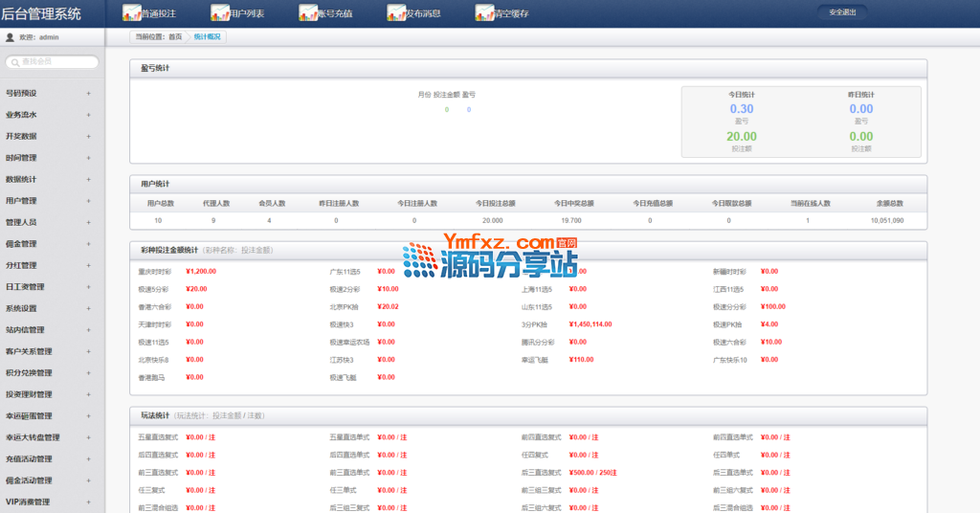Open the 数据统计 sidebar menu
The image size is (980, 513).
22,180
